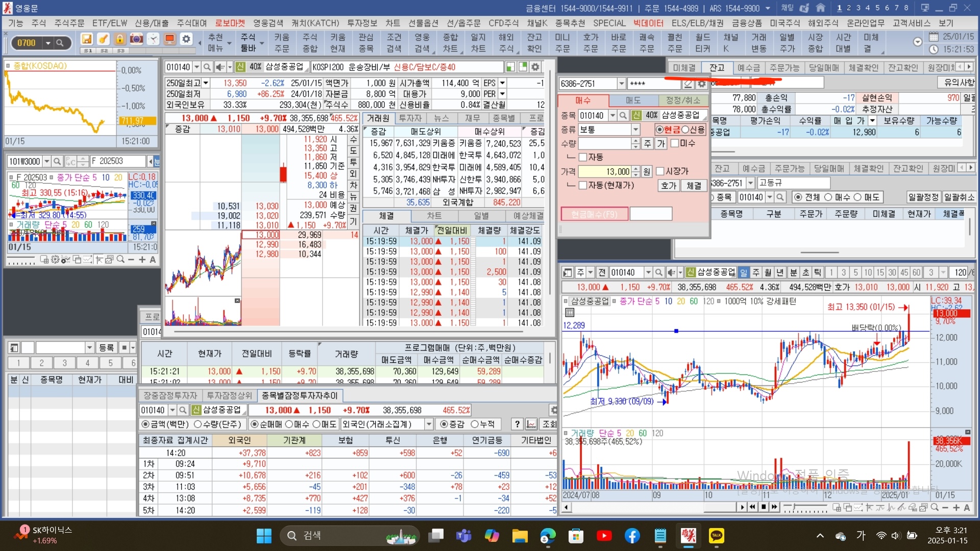Image resolution: width=980 pixels, height=551 pixels.
Task: Expand the 외국인(거래소집계) investor dropdown
Action: 429,424
